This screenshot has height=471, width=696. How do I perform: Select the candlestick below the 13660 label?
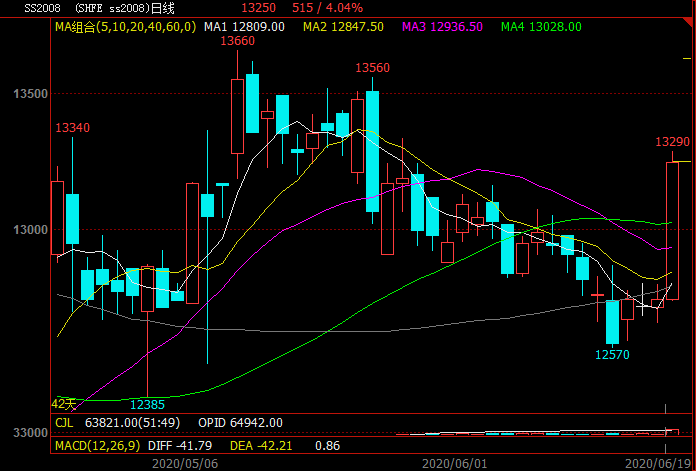(x=237, y=117)
